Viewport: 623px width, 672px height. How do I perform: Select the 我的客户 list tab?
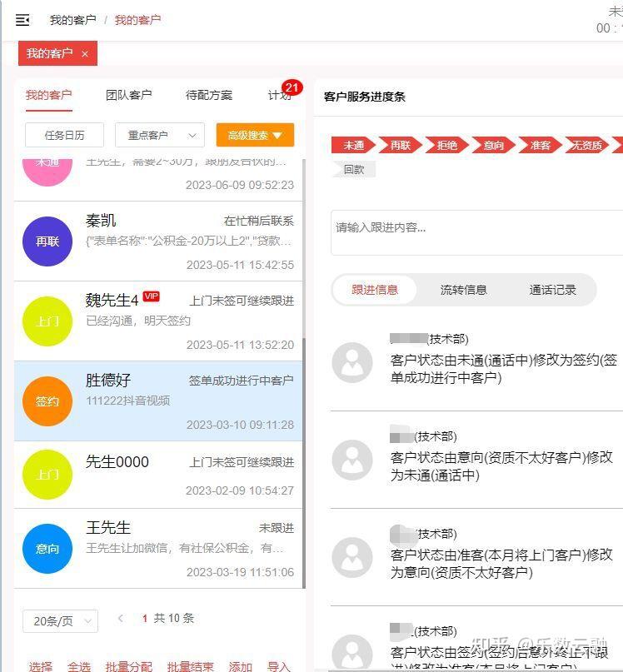[x=48, y=95]
